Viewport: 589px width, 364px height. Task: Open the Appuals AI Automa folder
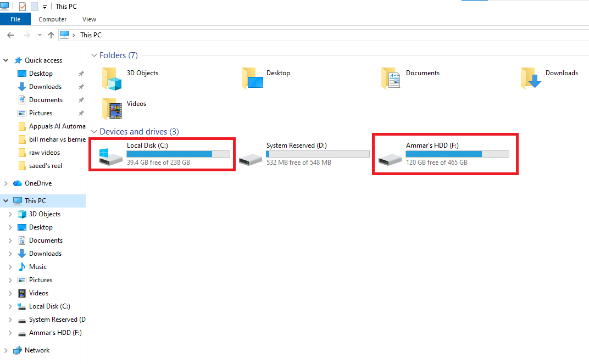tap(57, 126)
